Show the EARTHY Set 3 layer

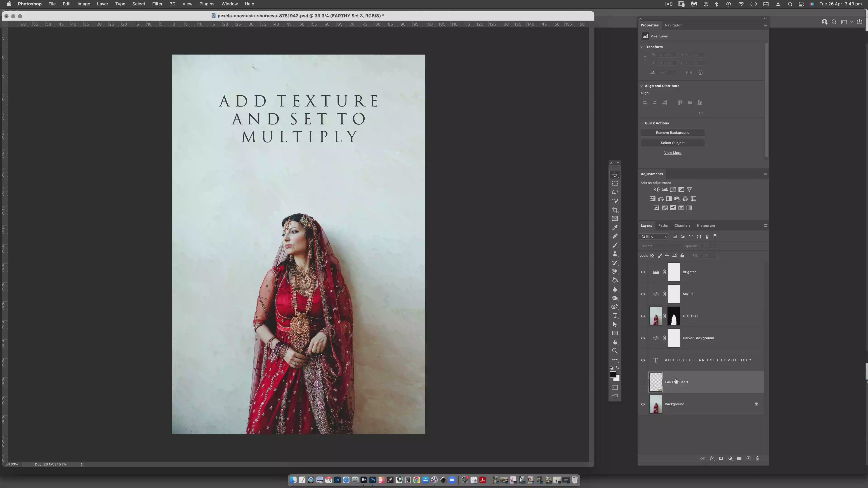pos(643,382)
